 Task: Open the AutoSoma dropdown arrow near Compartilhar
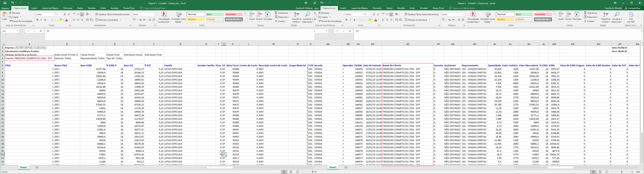point(599,13)
